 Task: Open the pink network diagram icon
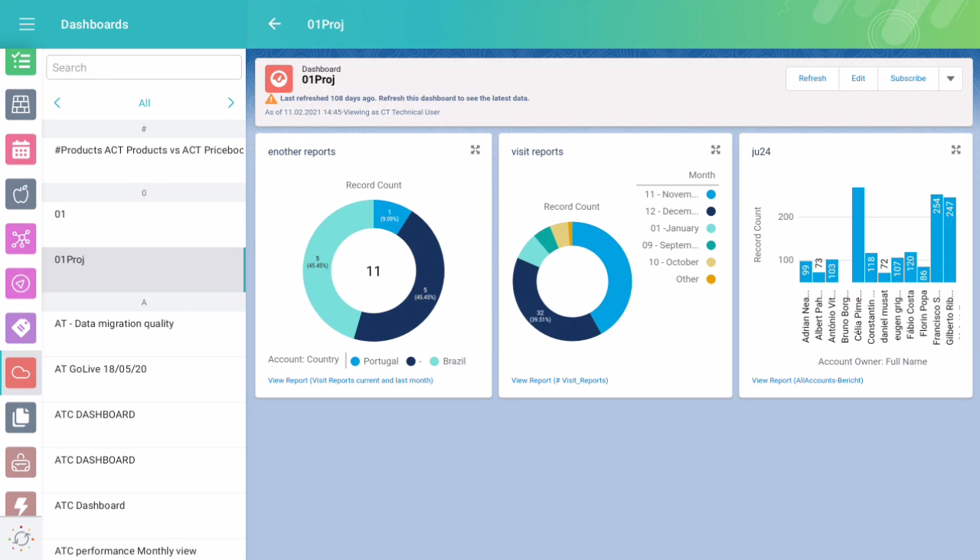click(21, 238)
